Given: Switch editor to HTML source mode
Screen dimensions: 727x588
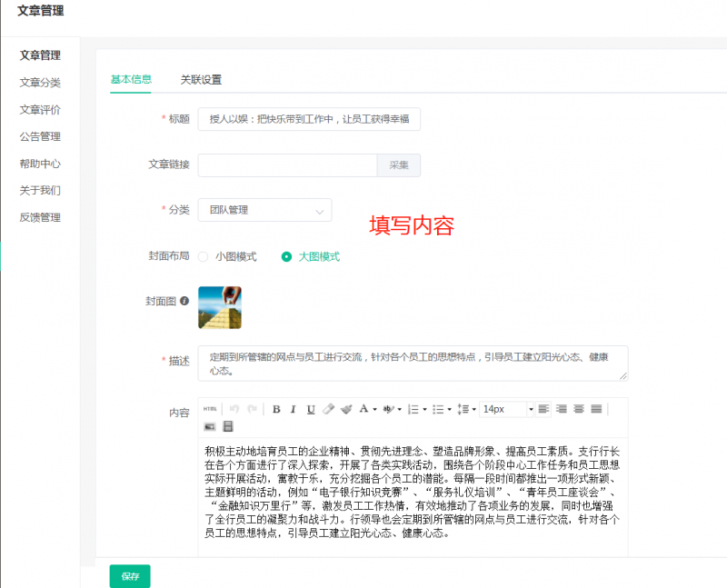Looking at the screenshot, I should point(210,409).
